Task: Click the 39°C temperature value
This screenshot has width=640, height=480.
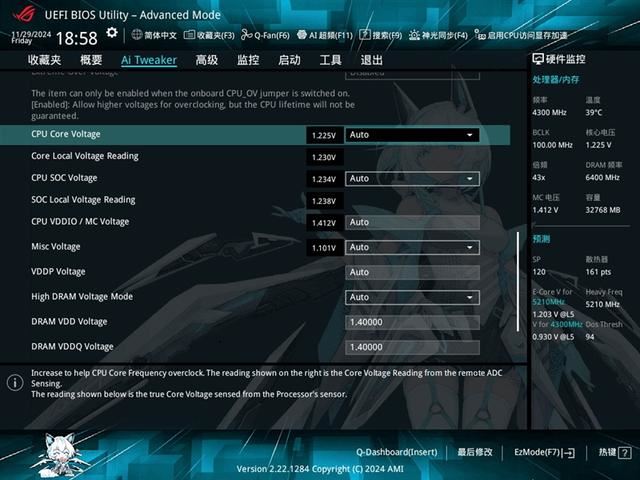Action: pos(593,112)
